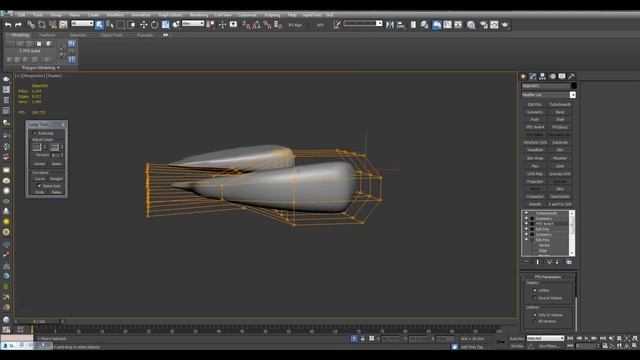The width and height of the screenshot is (640, 360).
Task: Expand the Polygon Modeling ribbon panel
Action: pos(41,68)
